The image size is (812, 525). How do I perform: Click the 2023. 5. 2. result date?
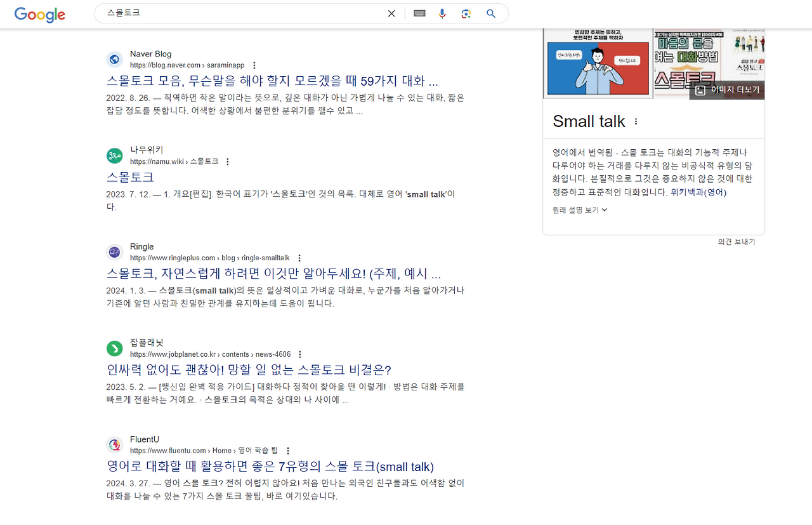(126, 386)
